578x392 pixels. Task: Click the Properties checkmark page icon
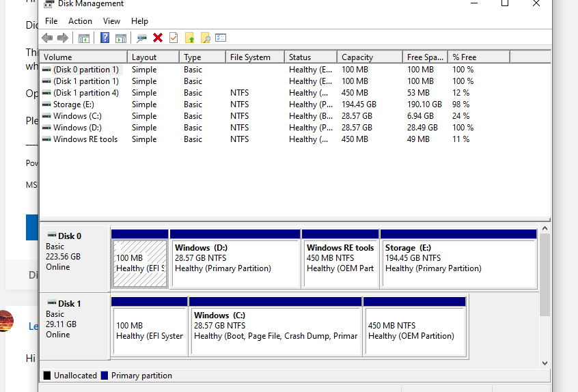(x=174, y=38)
